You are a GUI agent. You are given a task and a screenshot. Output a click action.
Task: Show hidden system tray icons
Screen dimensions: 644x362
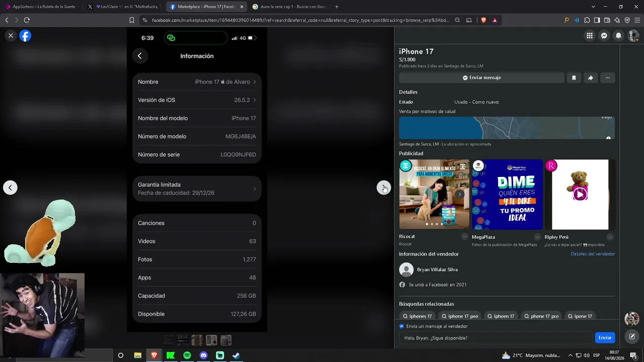coord(570,355)
